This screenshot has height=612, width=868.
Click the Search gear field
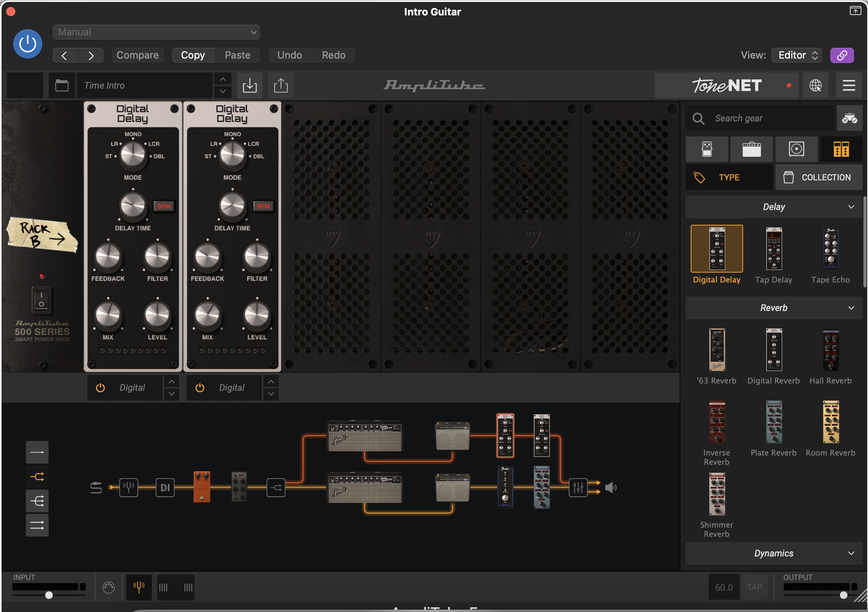(760, 118)
